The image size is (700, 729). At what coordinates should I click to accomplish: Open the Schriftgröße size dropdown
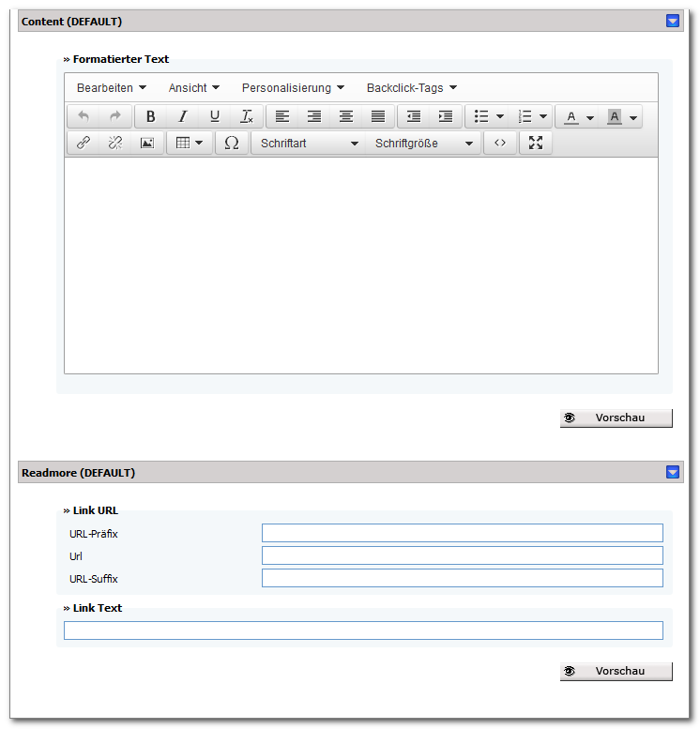point(423,144)
